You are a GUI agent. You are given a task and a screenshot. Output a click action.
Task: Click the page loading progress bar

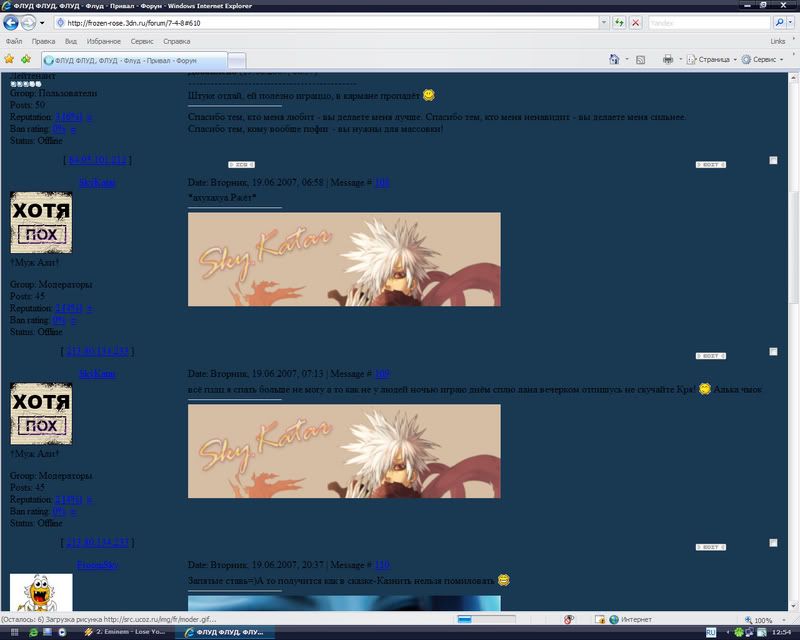pos(486,619)
